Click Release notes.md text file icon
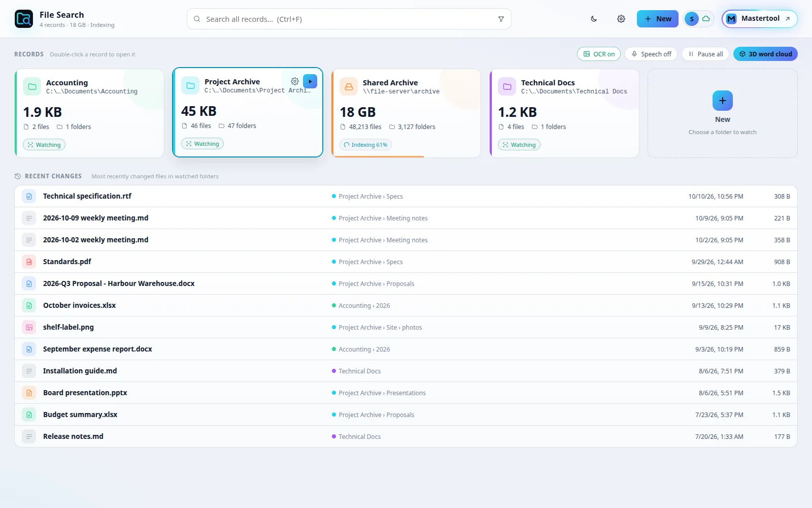812x508 pixels. point(29,436)
